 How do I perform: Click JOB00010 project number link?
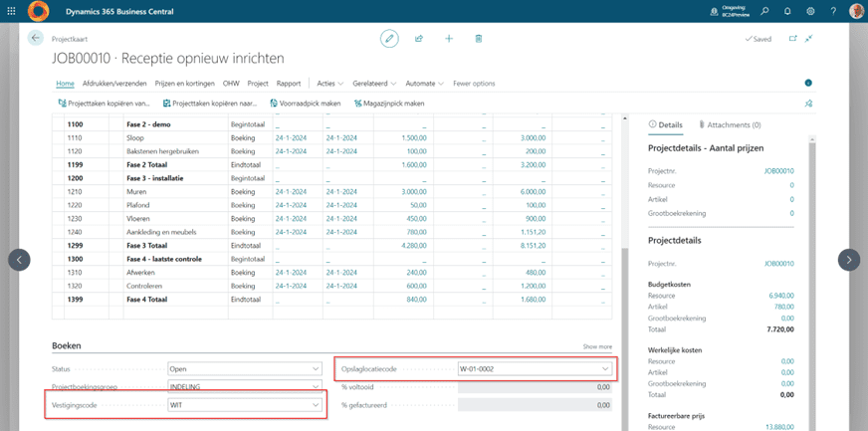[x=778, y=170]
